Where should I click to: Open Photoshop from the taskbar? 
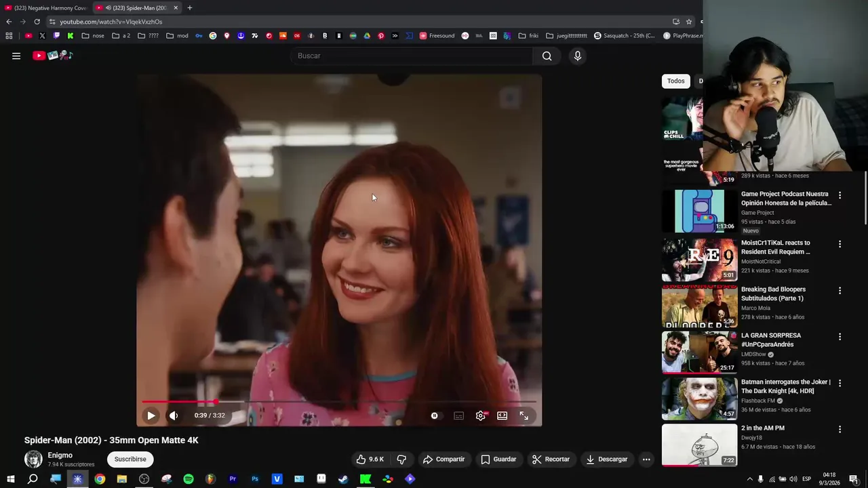coord(255,479)
